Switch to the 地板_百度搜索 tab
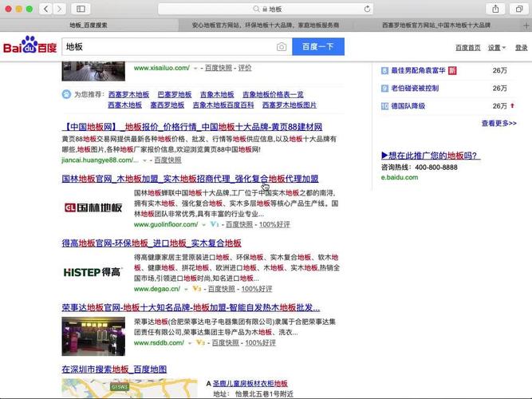Viewport: 532px width, 399px height. click(89, 25)
